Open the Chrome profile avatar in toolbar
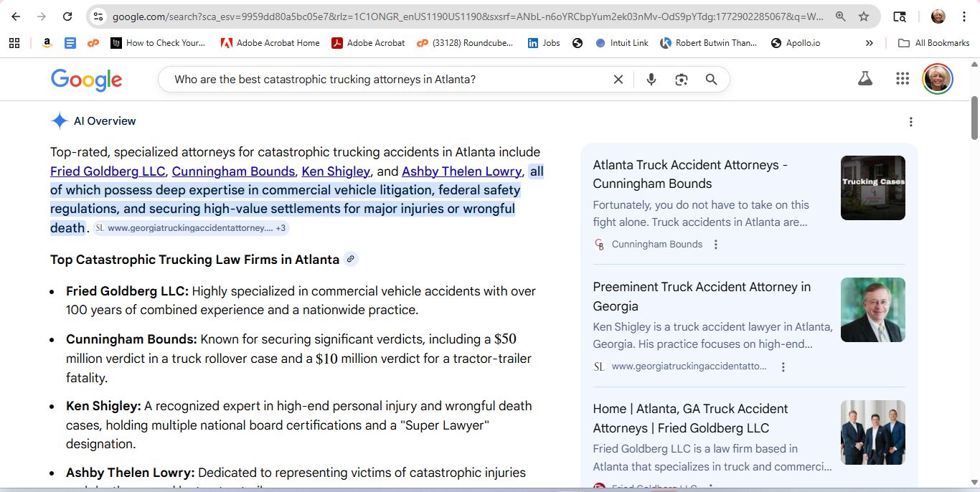 click(x=938, y=16)
